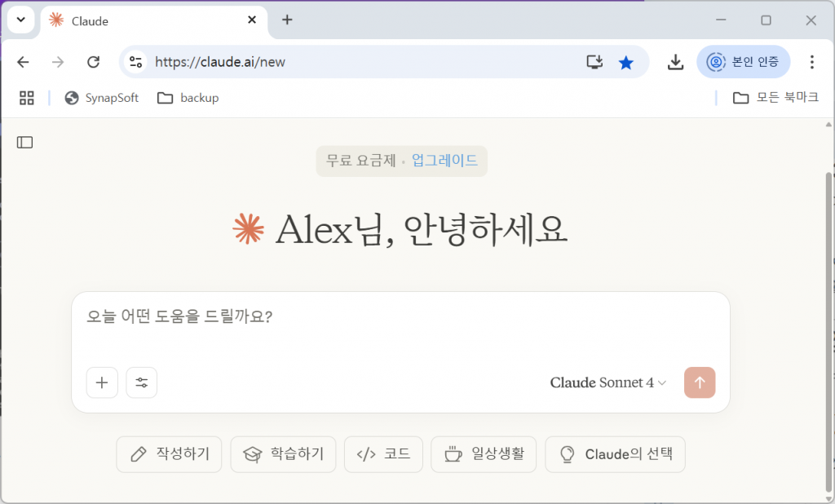The width and height of the screenshot is (835, 504).
Task: Expand the tab search chevron dropdown
Action: [20, 20]
